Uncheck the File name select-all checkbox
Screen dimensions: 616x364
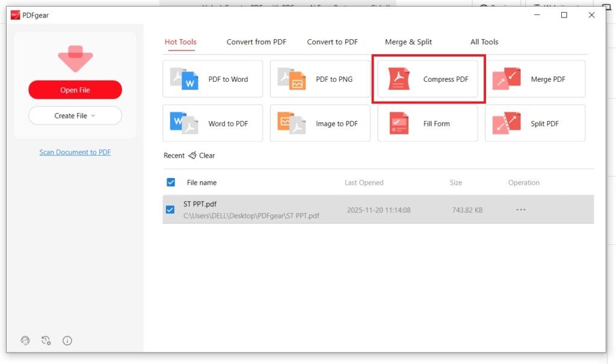click(171, 182)
